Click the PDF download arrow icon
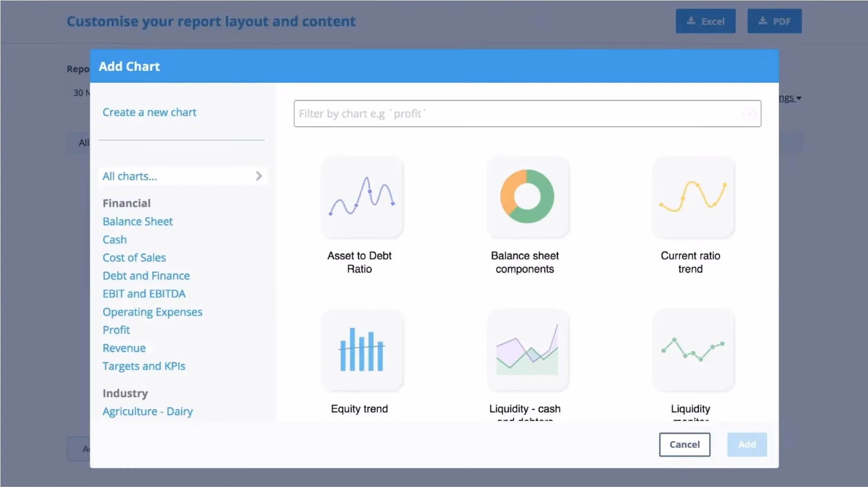The image size is (868, 487). (763, 21)
